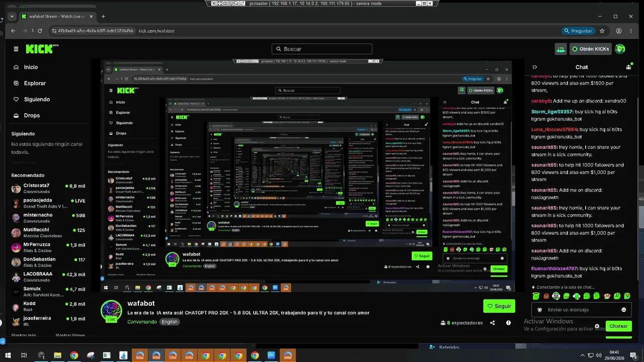Go to Explorar in the sidebar

34,83
